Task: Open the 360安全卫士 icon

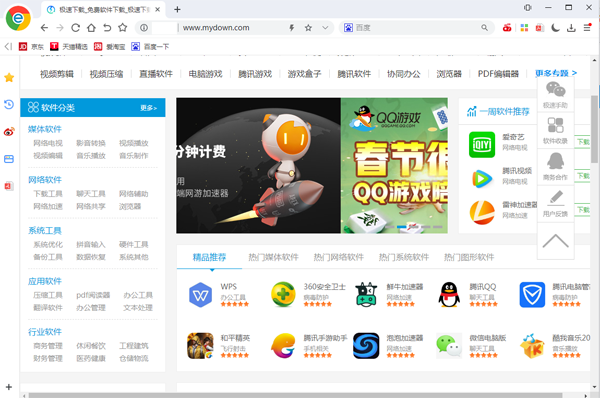Action: (x=283, y=295)
